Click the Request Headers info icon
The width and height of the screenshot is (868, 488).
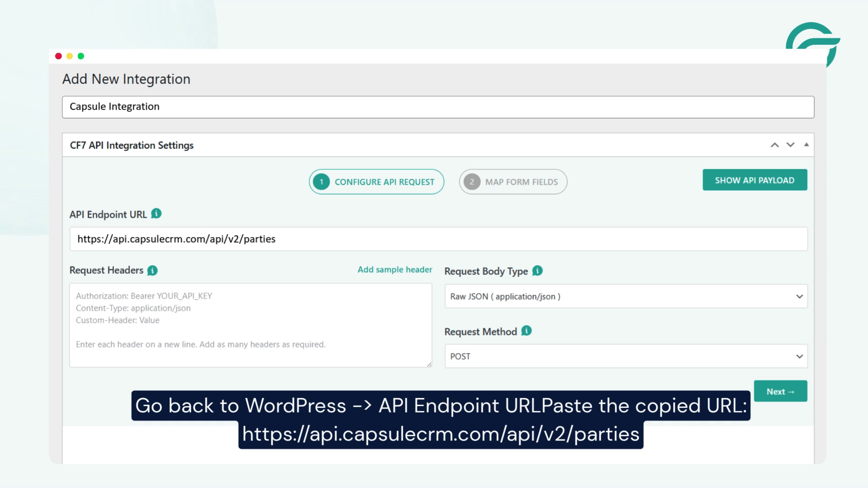(153, 270)
